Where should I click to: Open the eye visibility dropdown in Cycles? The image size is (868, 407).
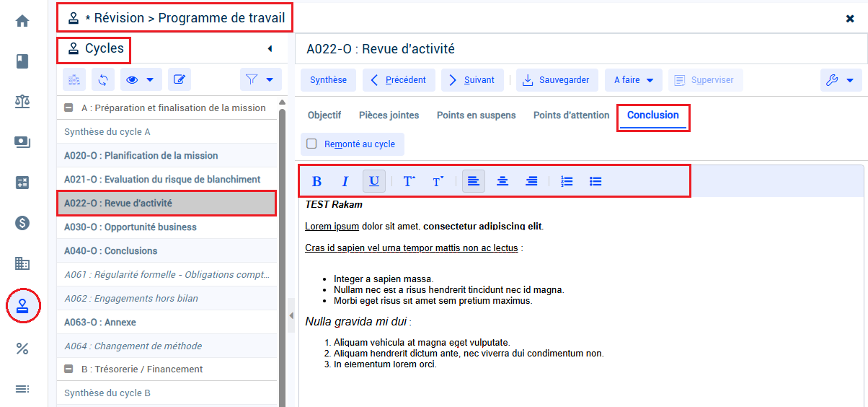coord(140,79)
